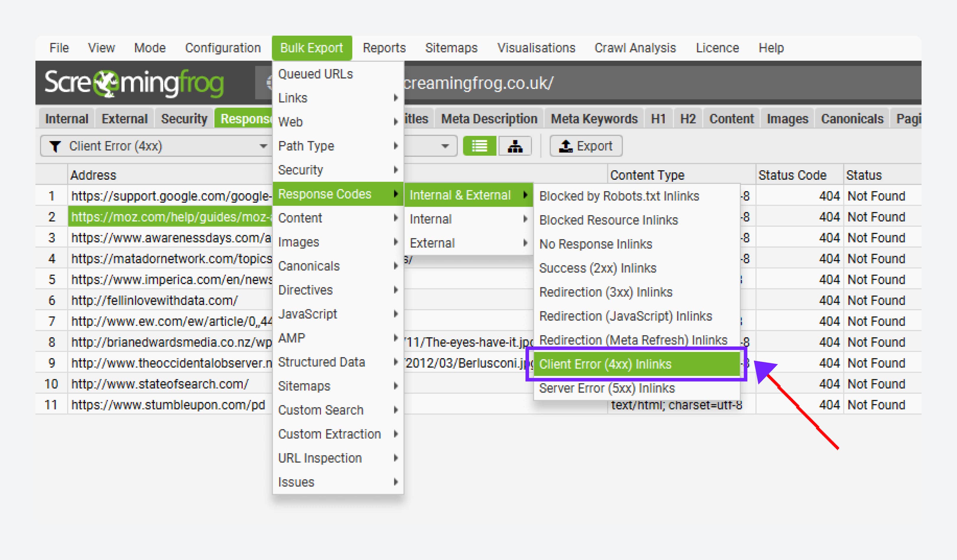Expand the Directives submenu
Screen dimensions: 957x560
tap(338, 290)
